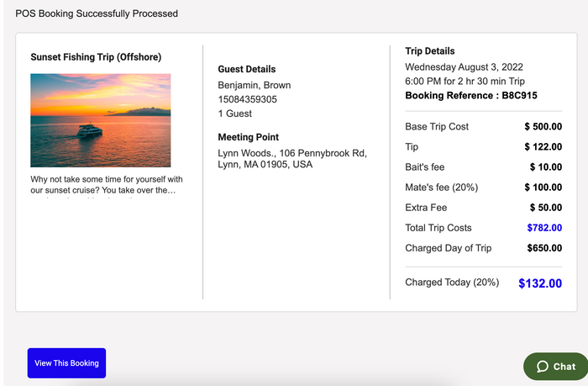The image size is (588, 386).
Task: Click the truncated trip description text
Action: [106, 184]
